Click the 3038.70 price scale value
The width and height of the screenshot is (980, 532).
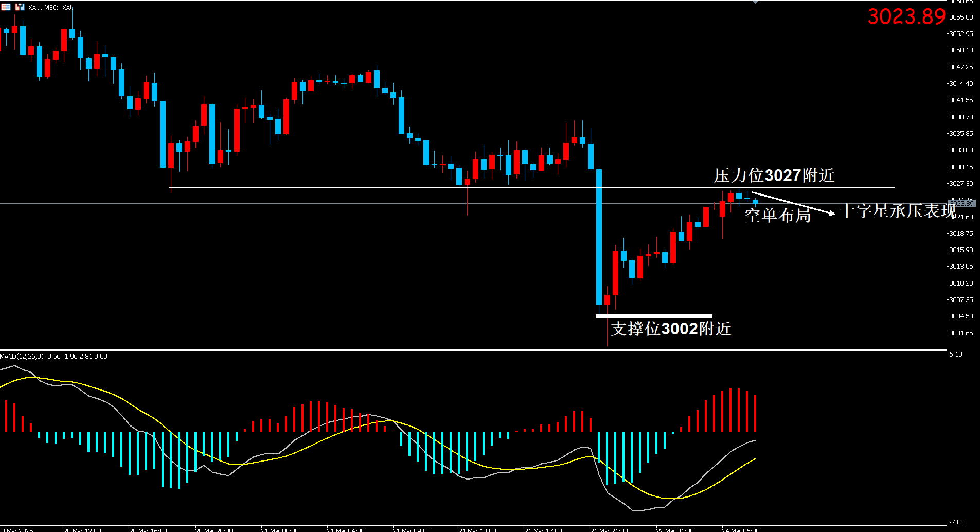coord(961,117)
